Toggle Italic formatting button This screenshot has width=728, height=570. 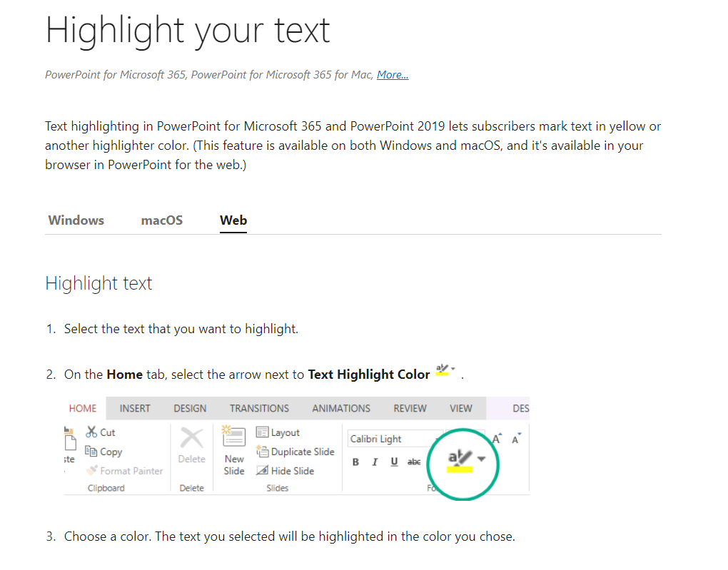(375, 462)
